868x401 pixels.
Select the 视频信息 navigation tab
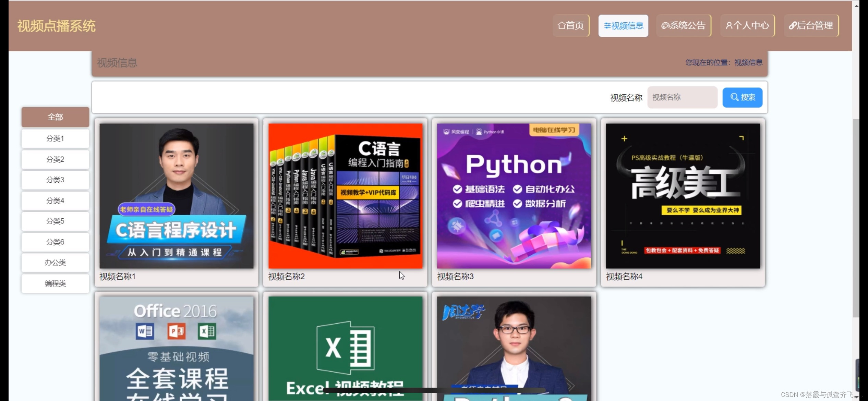pos(623,26)
